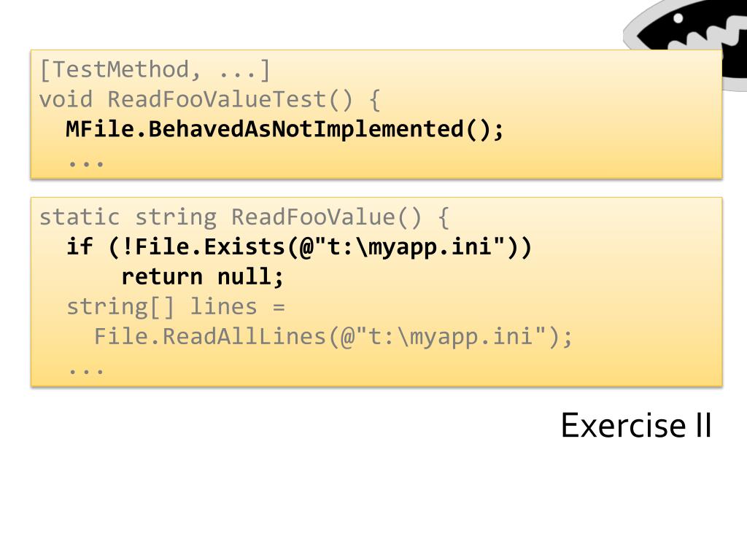Click the ellipsis in the top code box
Image resolution: width=747 pixels, height=560 pixels.
click(x=86, y=163)
